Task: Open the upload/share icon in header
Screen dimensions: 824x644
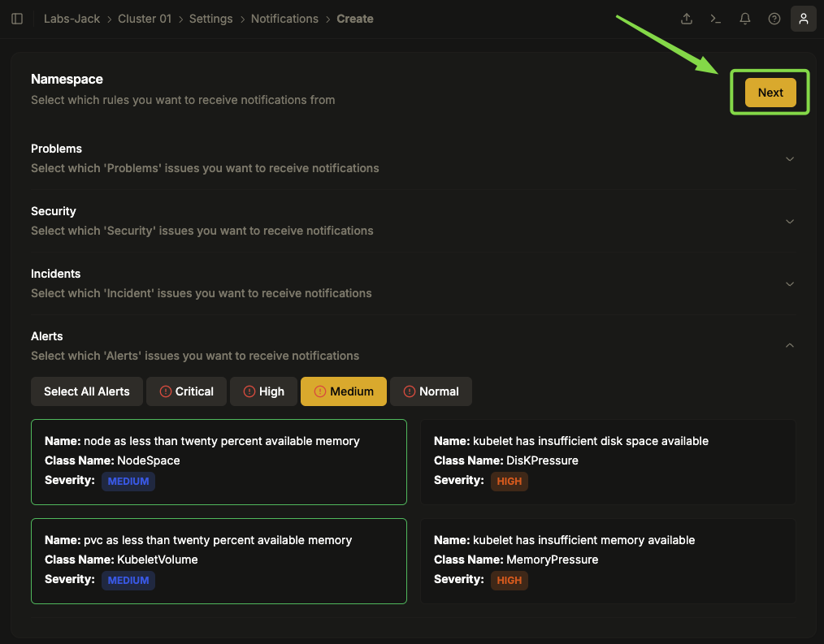Action: click(x=687, y=19)
